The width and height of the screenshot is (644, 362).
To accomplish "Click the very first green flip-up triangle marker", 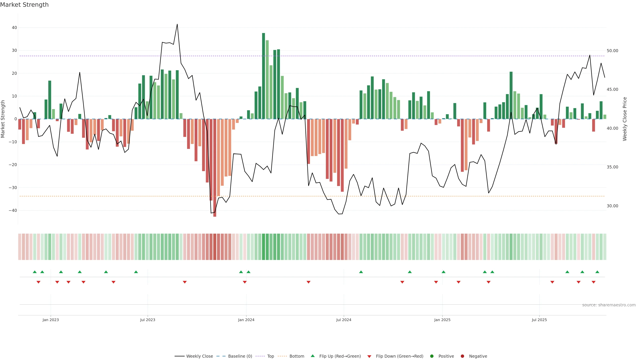I will tap(35, 272).
